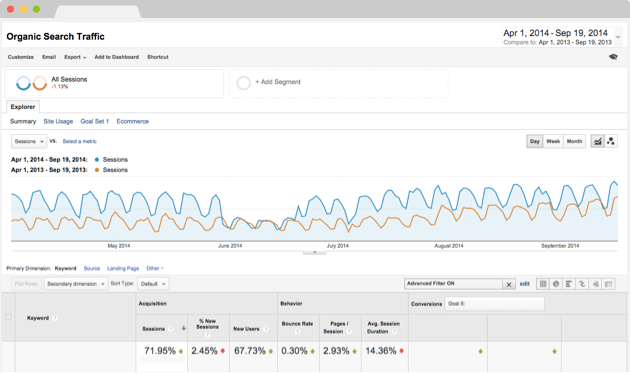Clear the advanced filter with X
630x373 pixels.
509,284
